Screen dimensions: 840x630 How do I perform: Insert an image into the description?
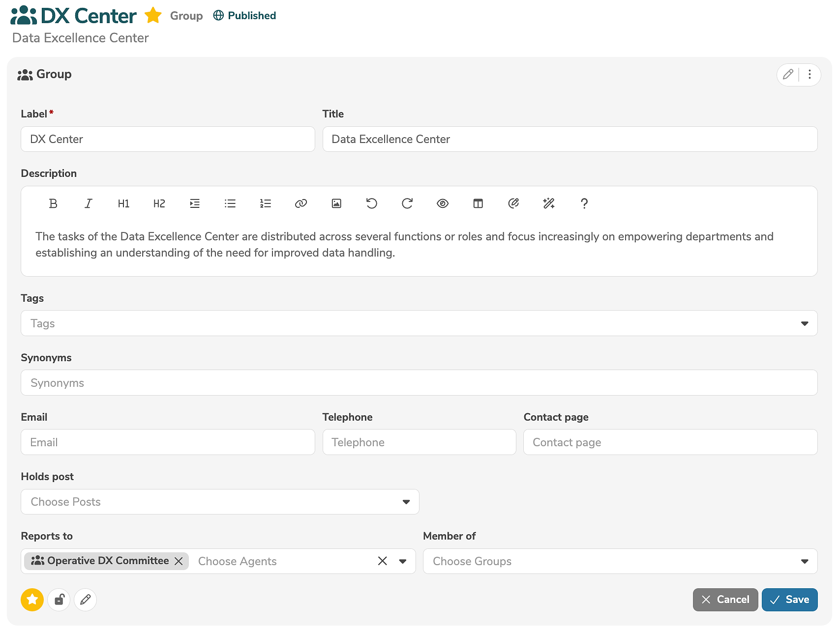click(336, 203)
